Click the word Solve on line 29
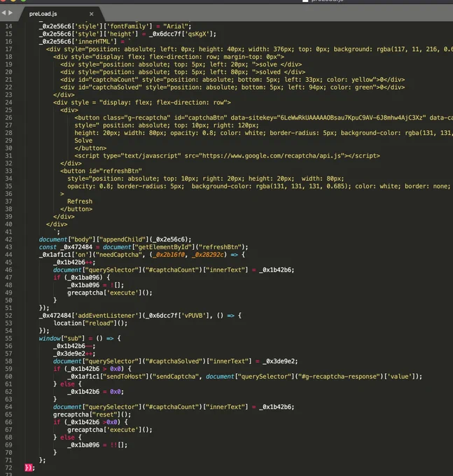 tap(83, 141)
